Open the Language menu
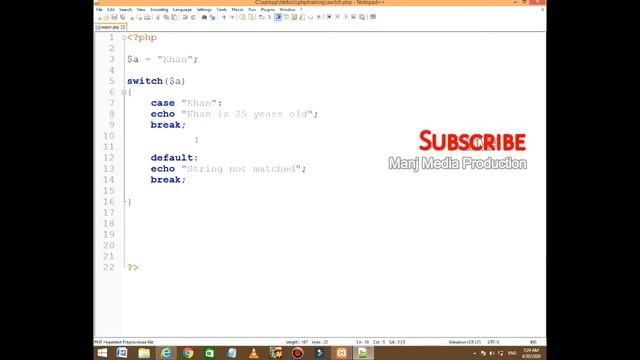Viewport: 640px width, 360px height. 182,9
